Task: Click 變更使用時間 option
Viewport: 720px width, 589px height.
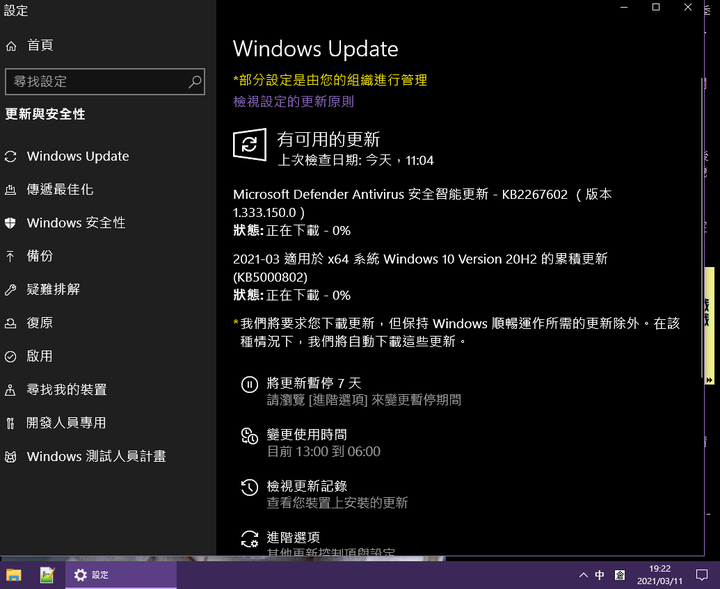Action: tap(307, 435)
